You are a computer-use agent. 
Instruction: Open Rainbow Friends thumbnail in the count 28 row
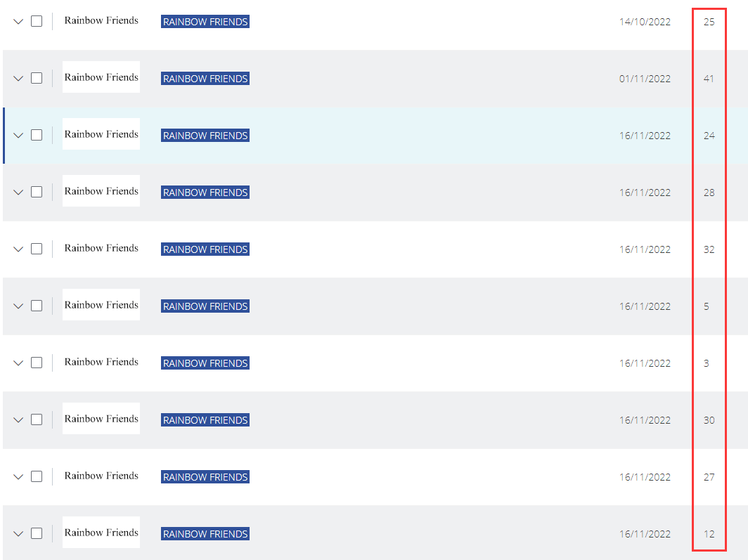(101, 190)
